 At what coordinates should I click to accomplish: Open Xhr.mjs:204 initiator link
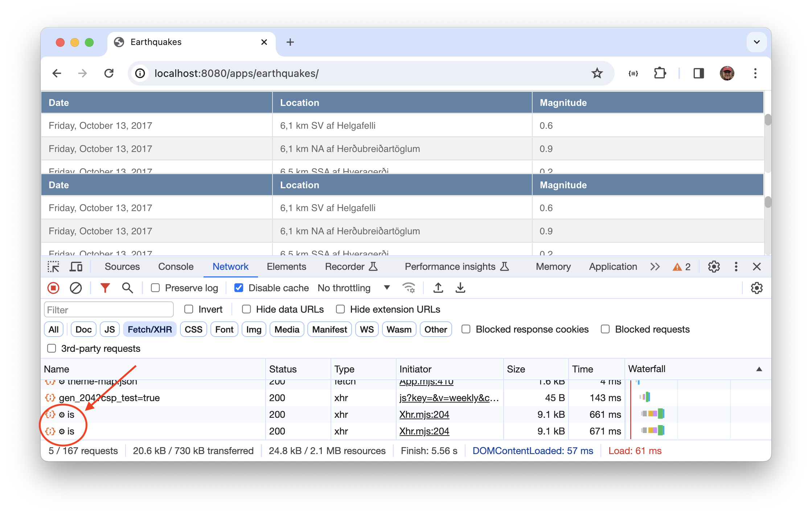424,415
